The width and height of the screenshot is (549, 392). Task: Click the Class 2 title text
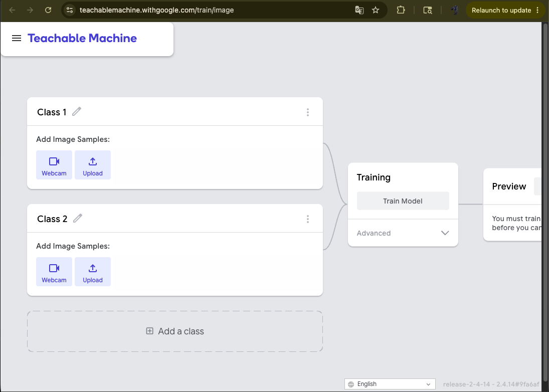click(x=52, y=219)
